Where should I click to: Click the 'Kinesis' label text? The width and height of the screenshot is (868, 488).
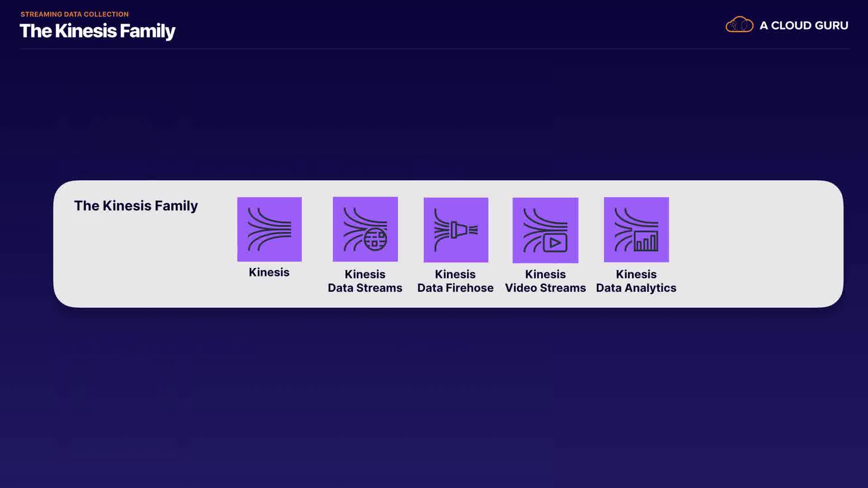coord(269,272)
